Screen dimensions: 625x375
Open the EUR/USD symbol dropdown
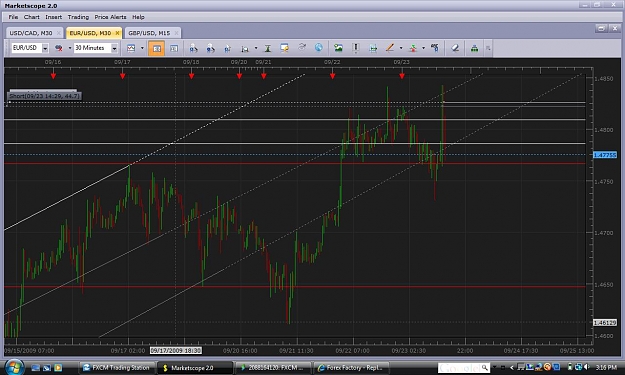pyautogui.click(x=45, y=48)
